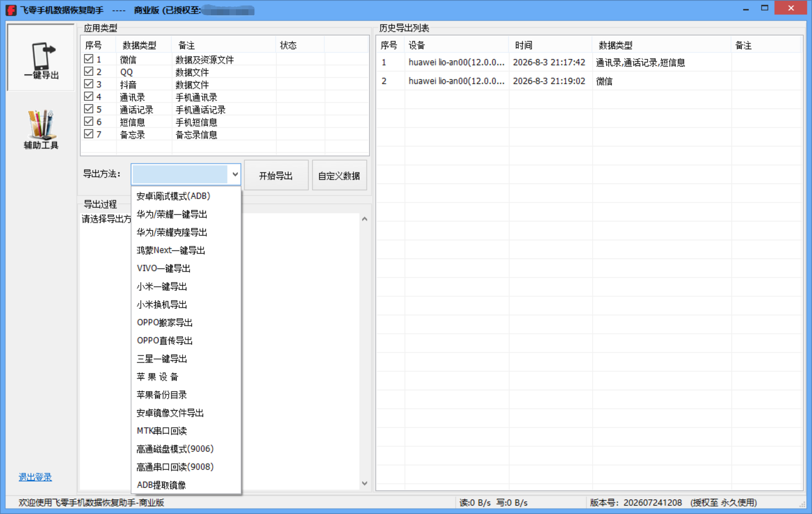Click the 自定义数据 button
Screen dimensions: 812x514
coord(339,175)
